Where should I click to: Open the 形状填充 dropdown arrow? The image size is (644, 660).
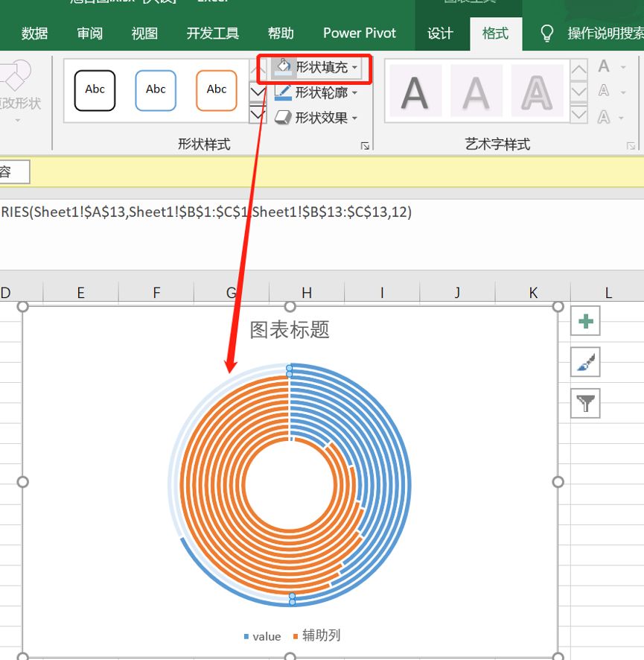pyautogui.click(x=354, y=67)
